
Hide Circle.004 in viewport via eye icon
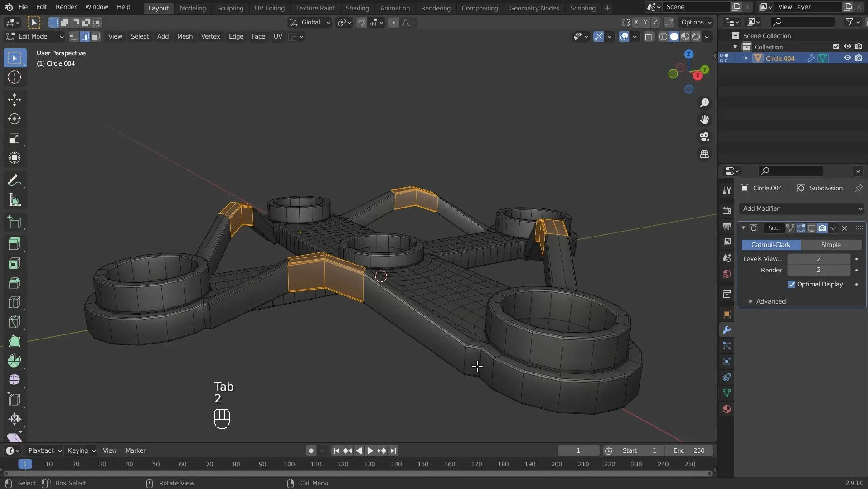pyautogui.click(x=847, y=58)
